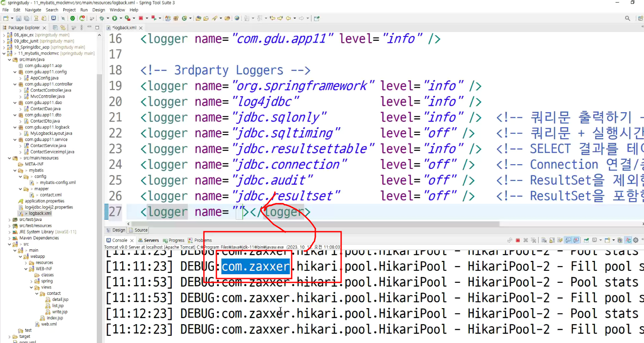Click the Open Console icon

607,240
